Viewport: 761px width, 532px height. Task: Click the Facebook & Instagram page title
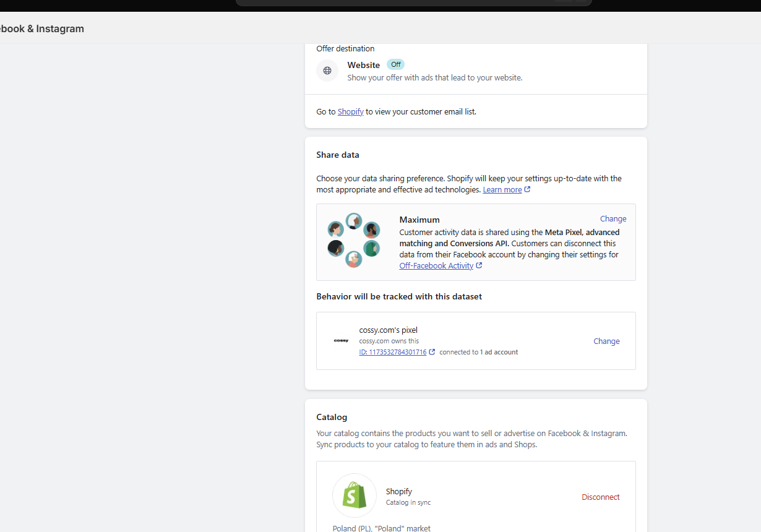[x=42, y=28]
